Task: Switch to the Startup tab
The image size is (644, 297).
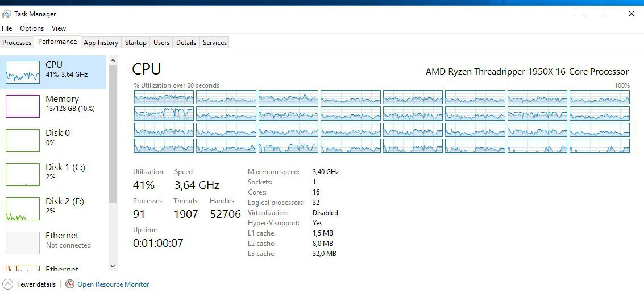Action: (135, 42)
